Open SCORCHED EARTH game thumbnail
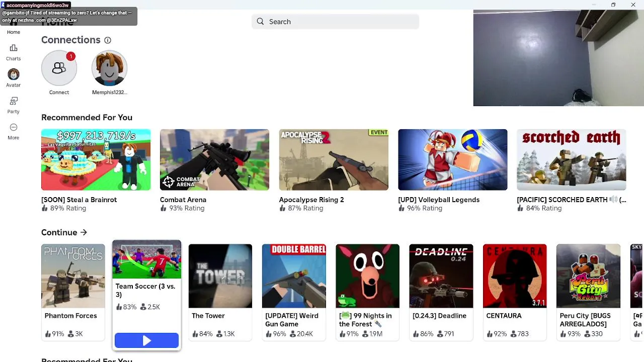The height and width of the screenshot is (362, 644). pos(572,160)
